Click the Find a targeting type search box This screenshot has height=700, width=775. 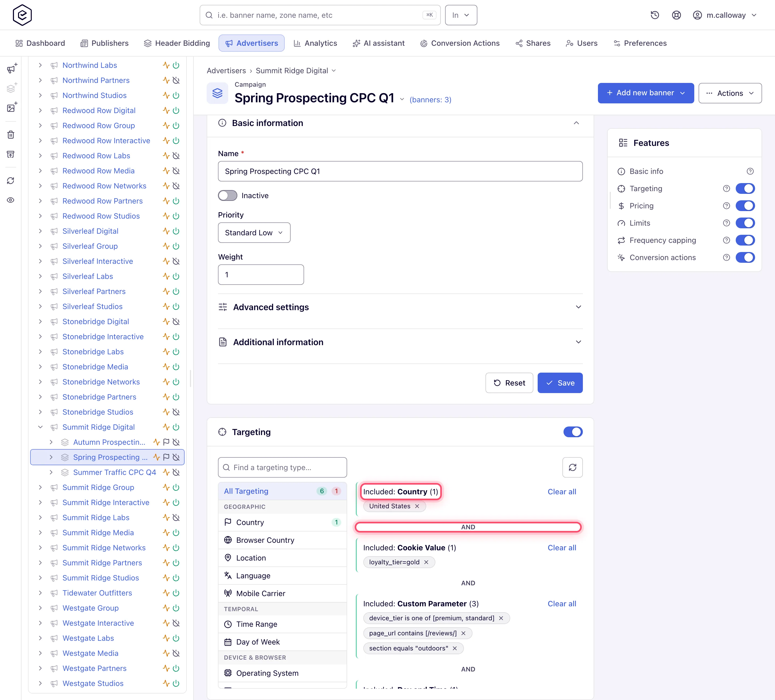(282, 467)
